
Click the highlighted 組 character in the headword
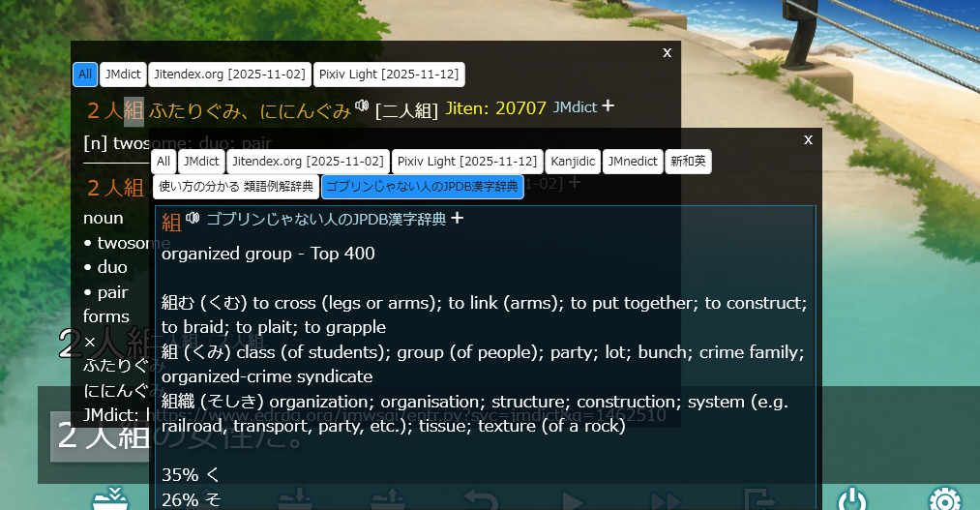point(134,111)
